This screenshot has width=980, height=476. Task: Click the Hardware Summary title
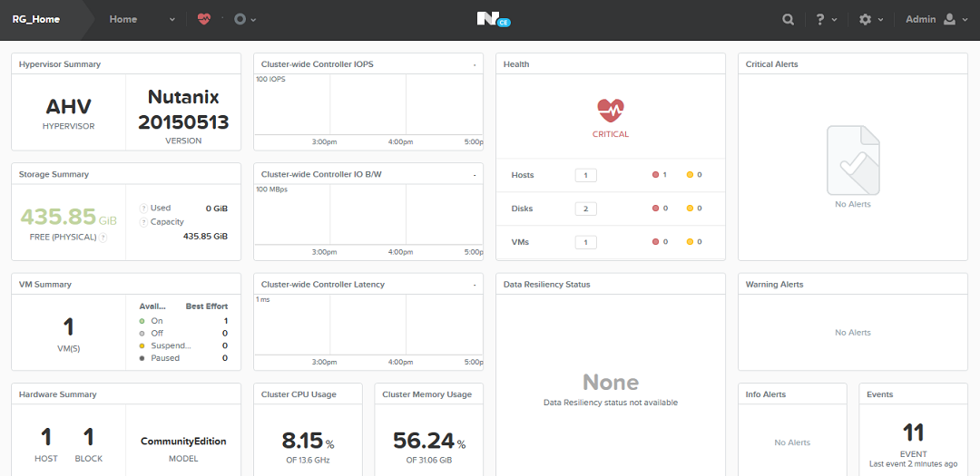[57, 394]
